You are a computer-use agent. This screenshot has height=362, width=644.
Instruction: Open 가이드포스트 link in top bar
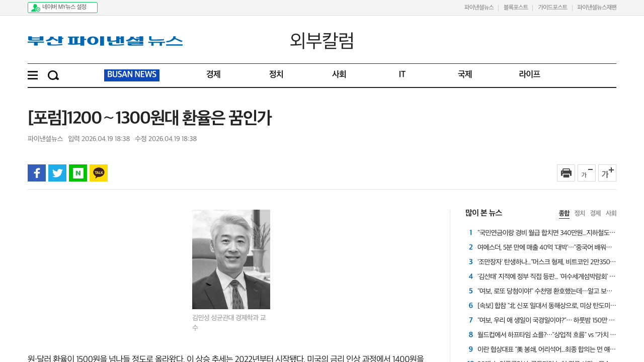tap(552, 8)
